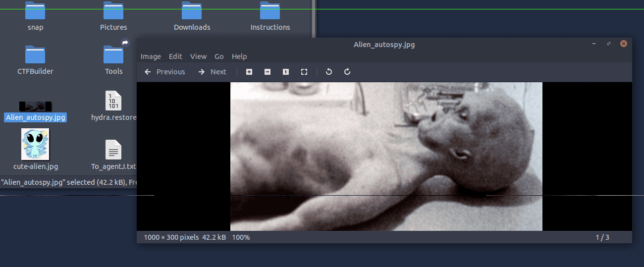The image size is (644, 267).
Task: Advance to the Next image
Action: coord(212,72)
